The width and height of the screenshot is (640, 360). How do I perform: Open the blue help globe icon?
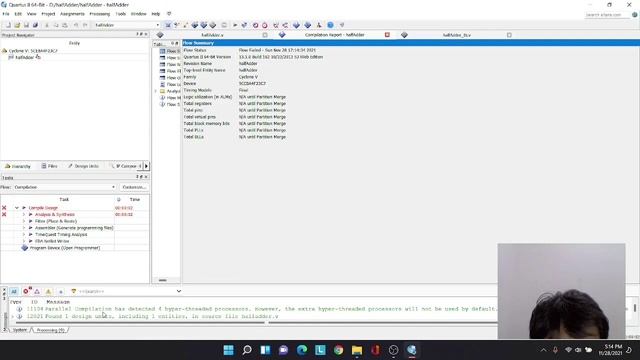[330, 25]
